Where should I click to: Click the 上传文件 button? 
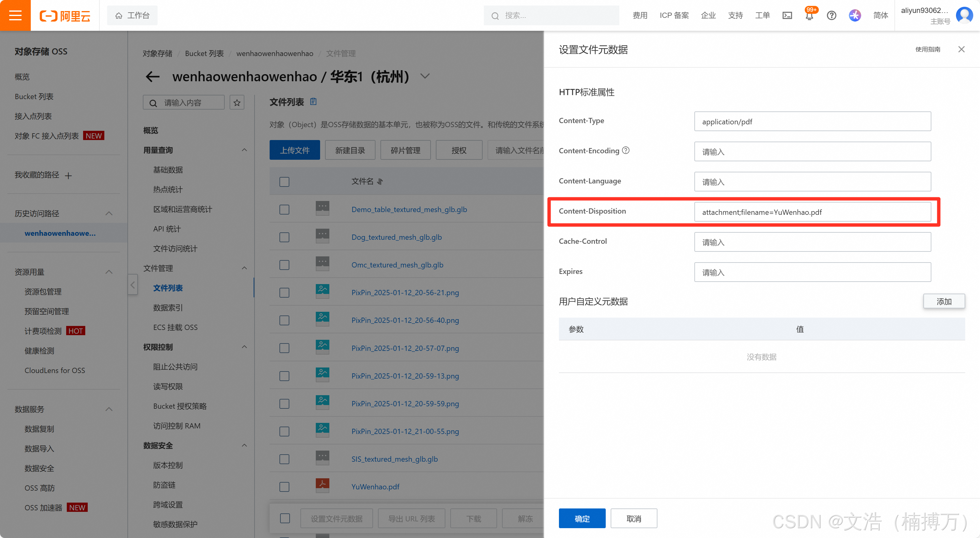pyautogui.click(x=295, y=150)
